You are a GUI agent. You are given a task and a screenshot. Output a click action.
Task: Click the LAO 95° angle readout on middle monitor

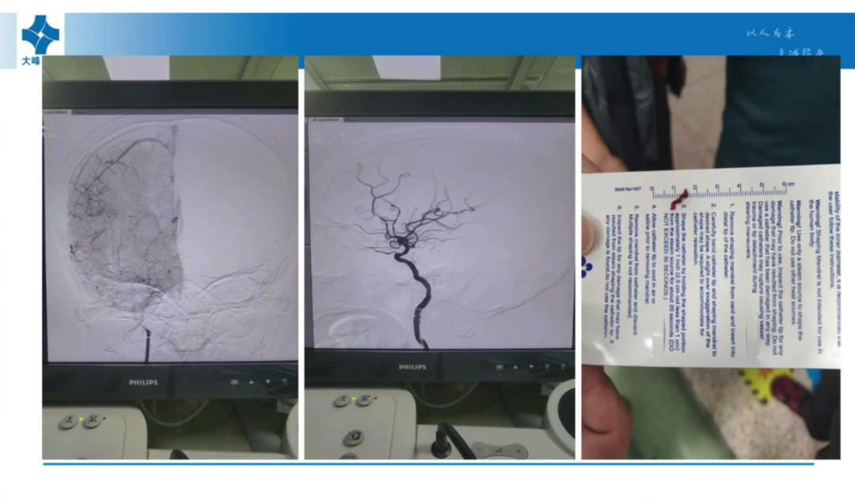click(329, 134)
